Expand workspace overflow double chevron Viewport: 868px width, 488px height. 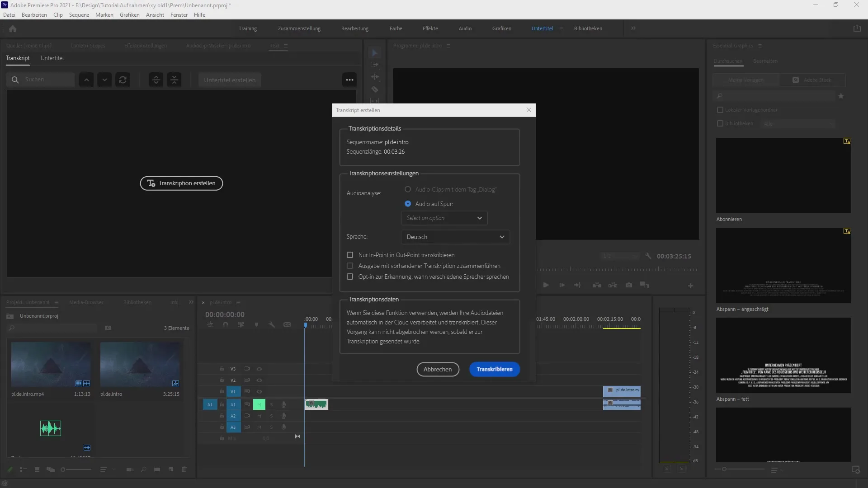point(633,28)
